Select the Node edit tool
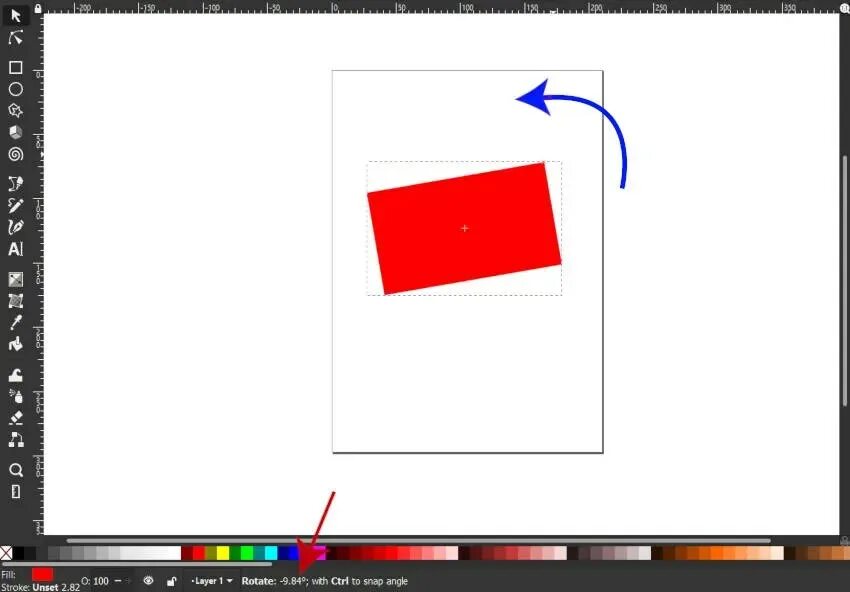The height and width of the screenshot is (592, 850). point(15,37)
